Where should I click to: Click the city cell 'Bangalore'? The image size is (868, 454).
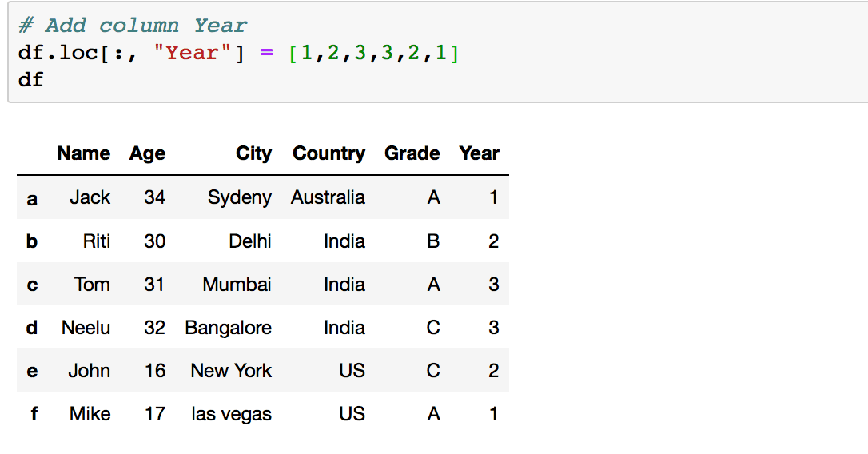(228, 329)
